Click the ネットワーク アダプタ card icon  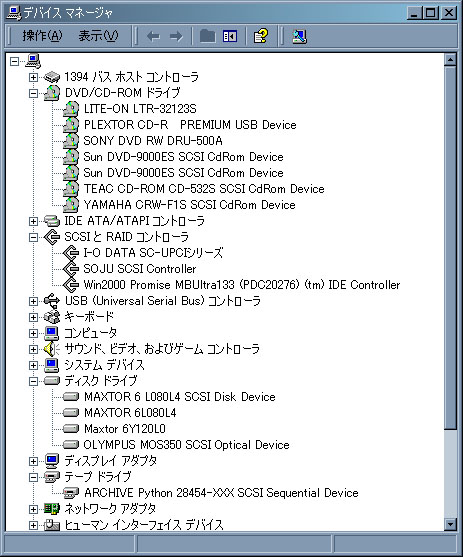[x=52, y=509]
